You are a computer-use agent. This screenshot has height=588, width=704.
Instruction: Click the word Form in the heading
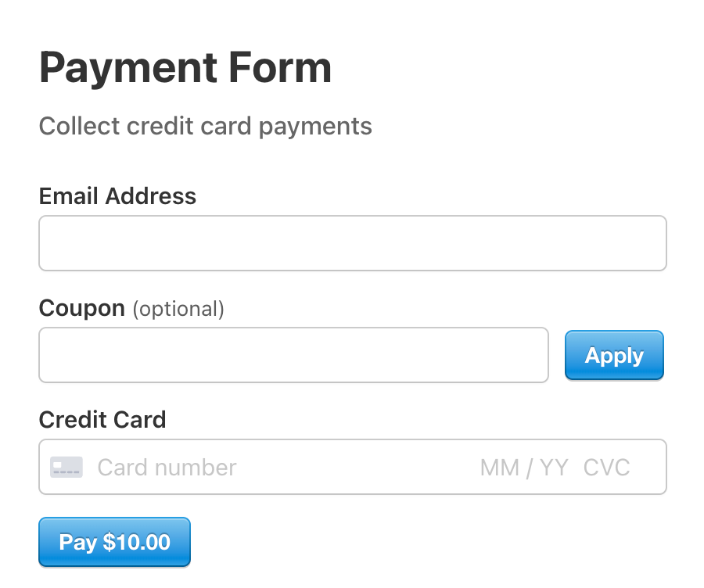(280, 67)
